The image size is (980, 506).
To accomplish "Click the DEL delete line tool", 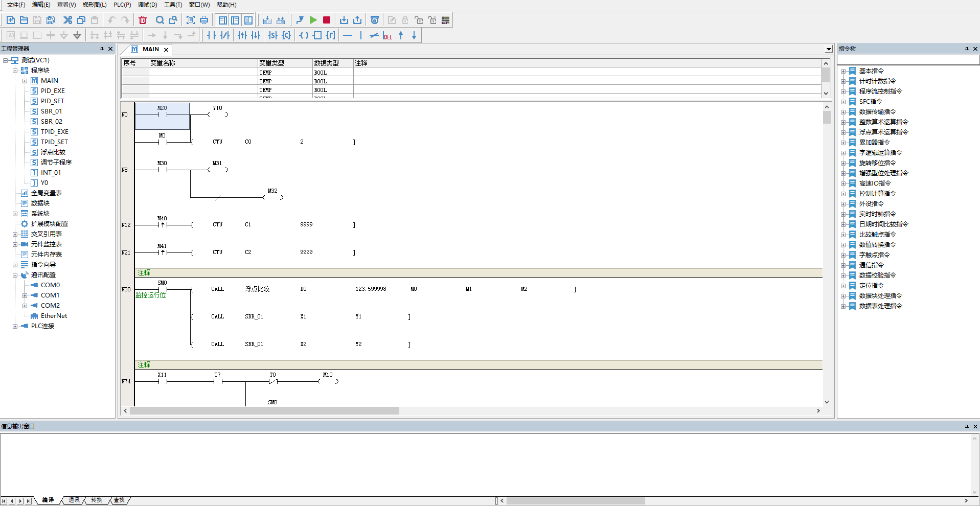I will 388,36.
